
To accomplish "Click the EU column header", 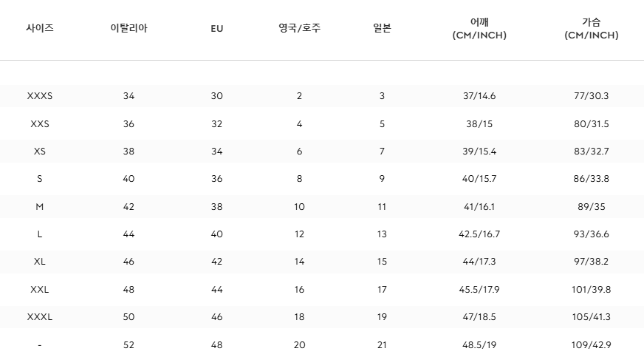I will pyautogui.click(x=216, y=29).
